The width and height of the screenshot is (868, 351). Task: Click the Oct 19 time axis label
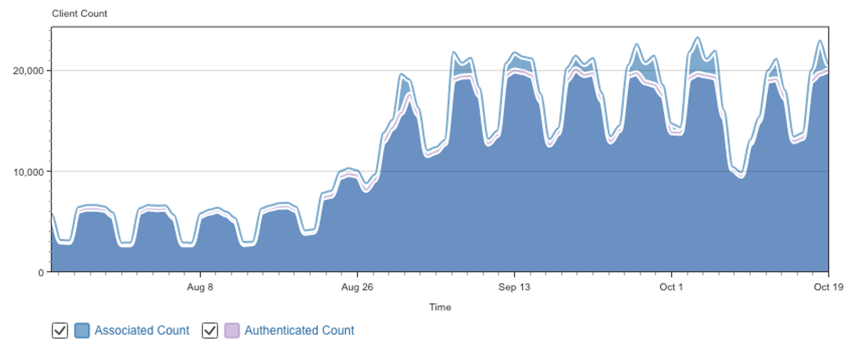[828, 287]
